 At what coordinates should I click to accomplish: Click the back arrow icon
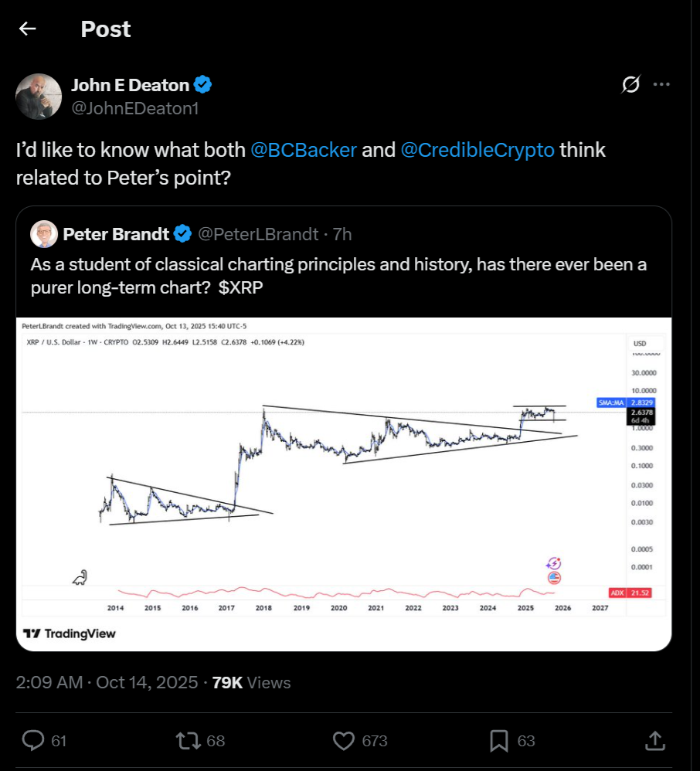pyautogui.click(x=28, y=29)
